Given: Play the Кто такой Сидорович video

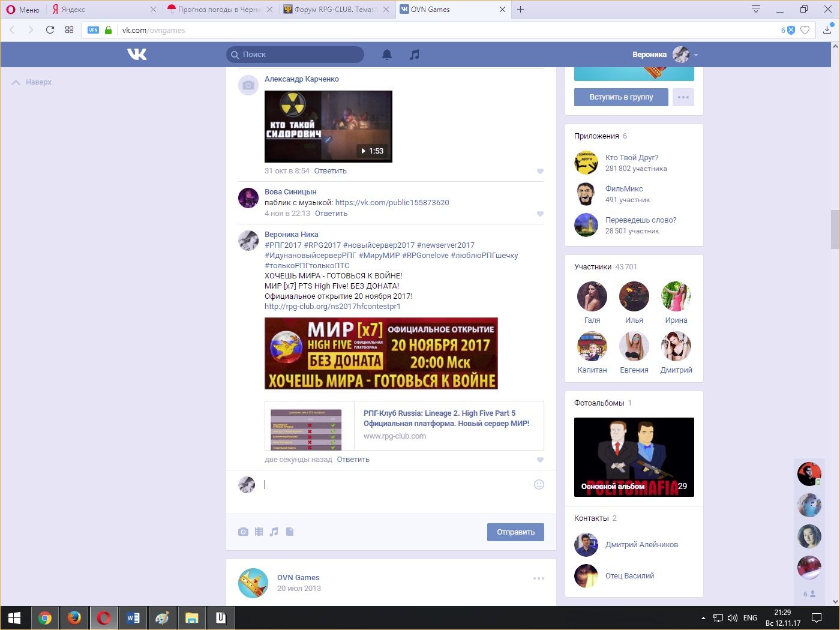Looking at the screenshot, I should (x=328, y=127).
